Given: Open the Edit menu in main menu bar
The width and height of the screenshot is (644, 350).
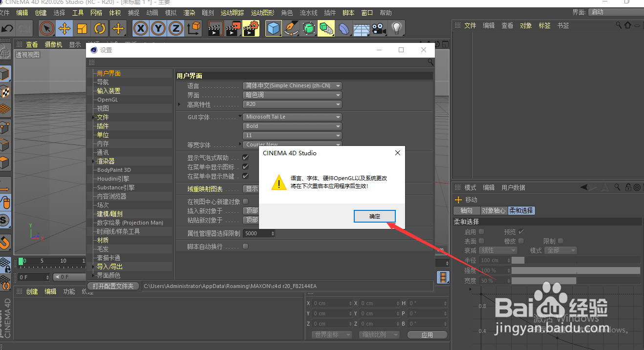Looking at the screenshot, I should coord(22,13).
